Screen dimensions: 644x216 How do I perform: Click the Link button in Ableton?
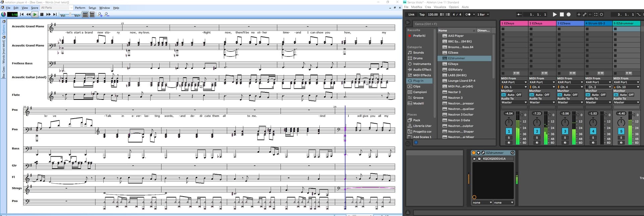[x=411, y=14]
